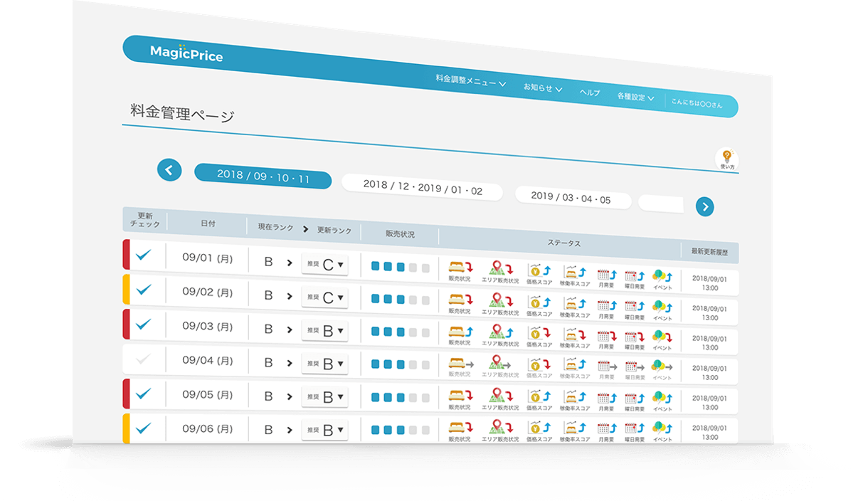This screenshot has height=501, width=868.
Task: Click 月需要 calendar icon in 09/01 row
Action: tap(606, 275)
